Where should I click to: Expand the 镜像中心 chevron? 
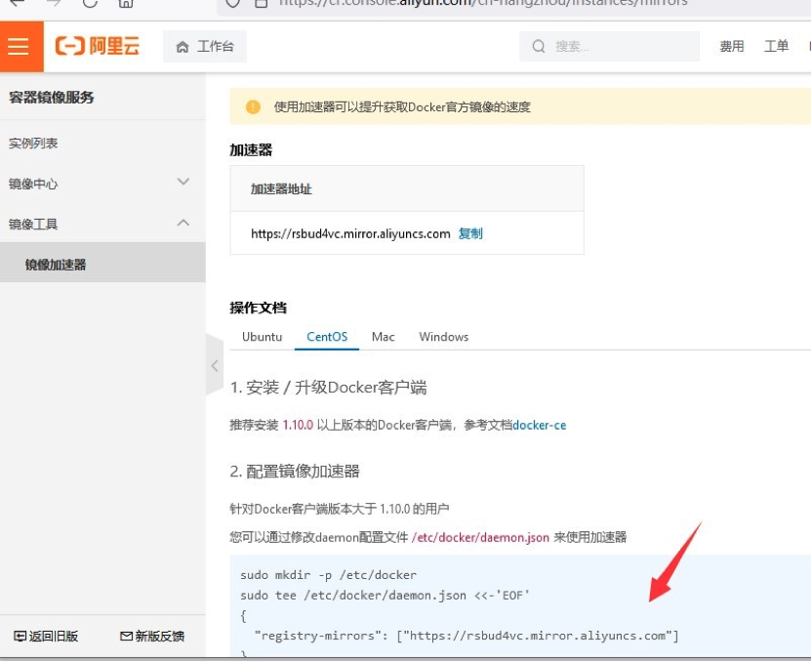tap(183, 182)
